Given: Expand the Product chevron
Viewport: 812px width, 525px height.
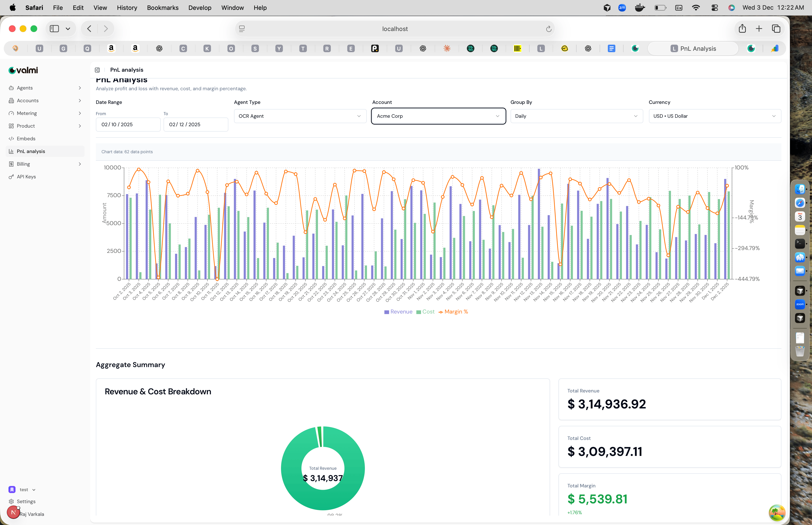Looking at the screenshot, I should [80, 126].
